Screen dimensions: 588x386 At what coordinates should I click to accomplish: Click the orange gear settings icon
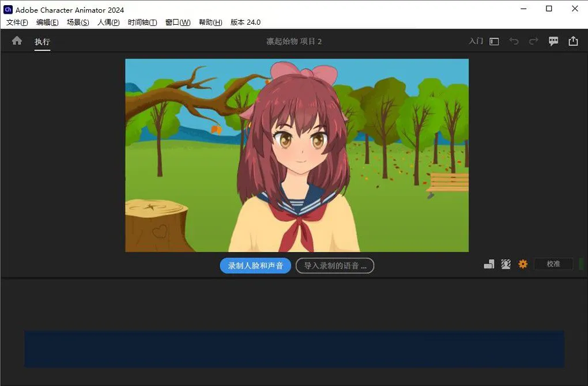tap(523, 264)
